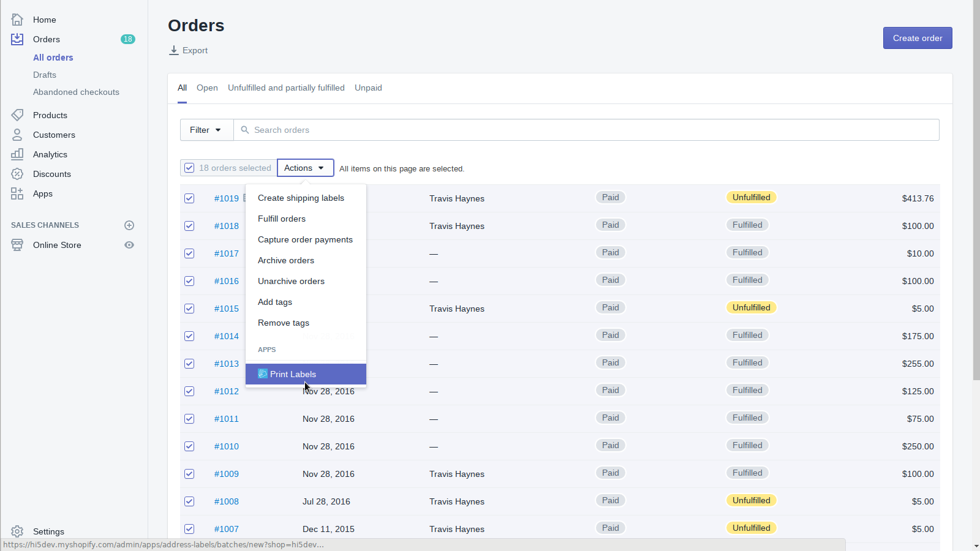The height and width of the screenshot is (551, 980).
Task: Open order #1009 link
Action: point(226,474)
